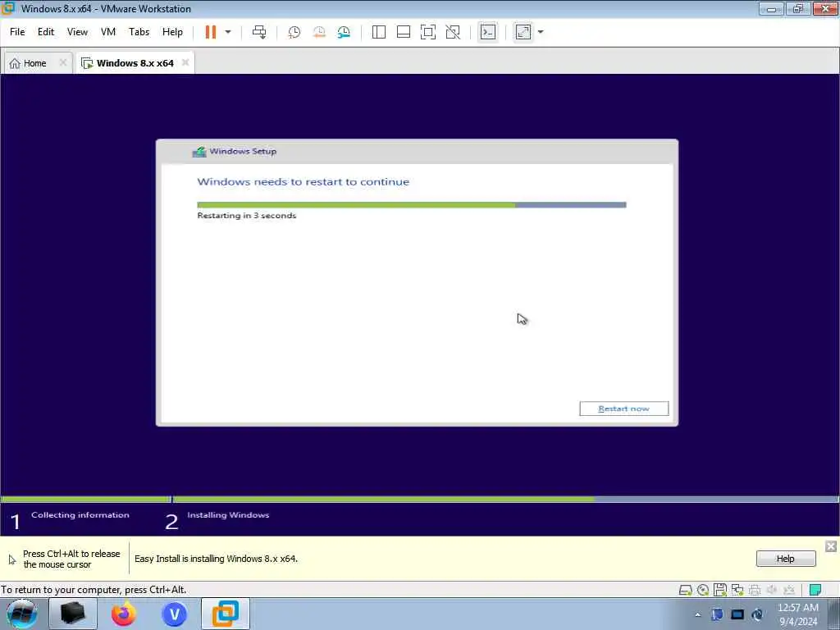Launch Firefox from the taskbar

pos(124,614)
